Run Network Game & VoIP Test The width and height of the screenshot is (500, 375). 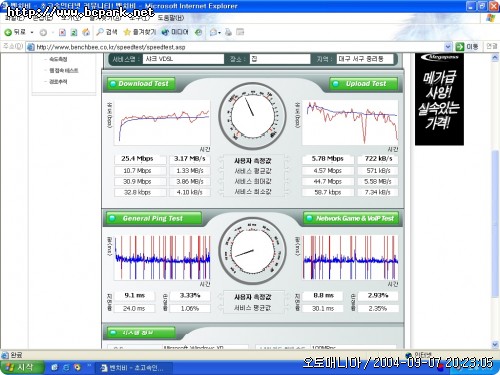tap(351, 218)
